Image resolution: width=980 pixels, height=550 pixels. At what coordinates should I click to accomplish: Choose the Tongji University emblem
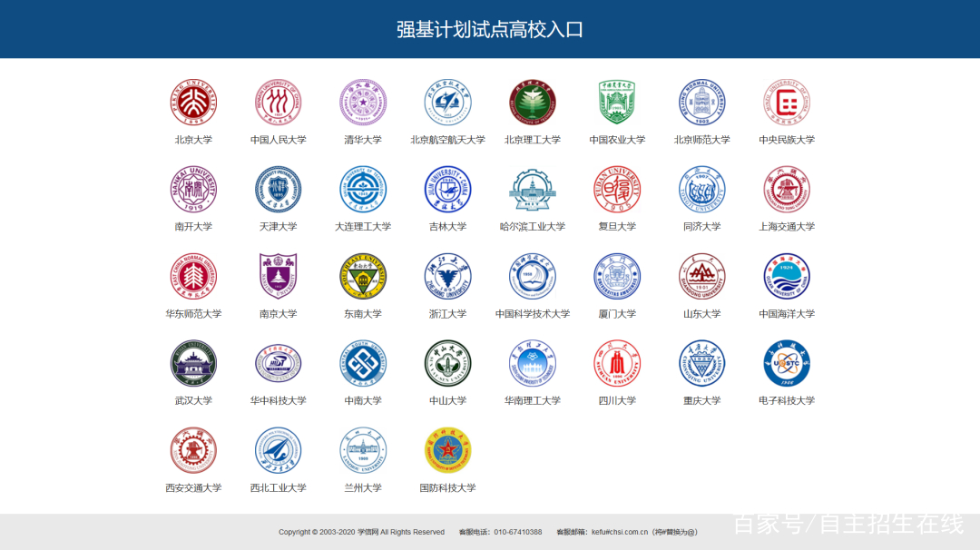pyautogui.click(x=701, y=190)
